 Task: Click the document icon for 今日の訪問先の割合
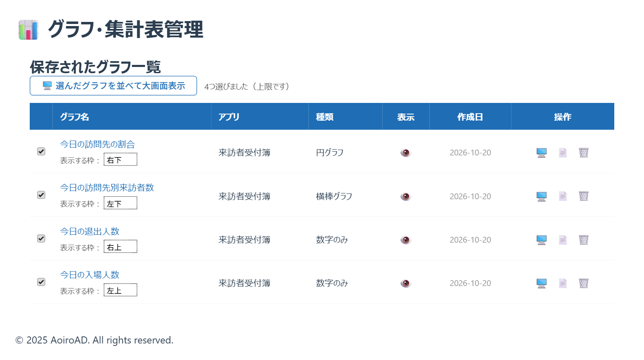point(563,153)
